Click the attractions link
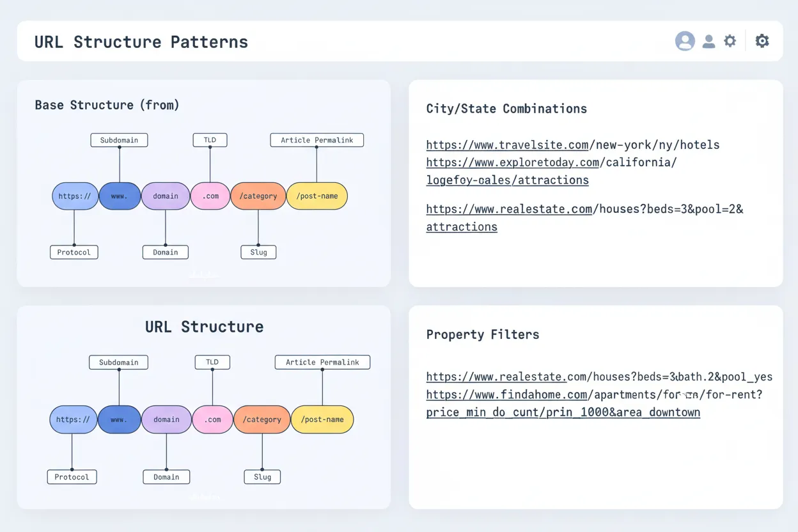This screenshot has width=798, height=532. (x=462, y=226)
